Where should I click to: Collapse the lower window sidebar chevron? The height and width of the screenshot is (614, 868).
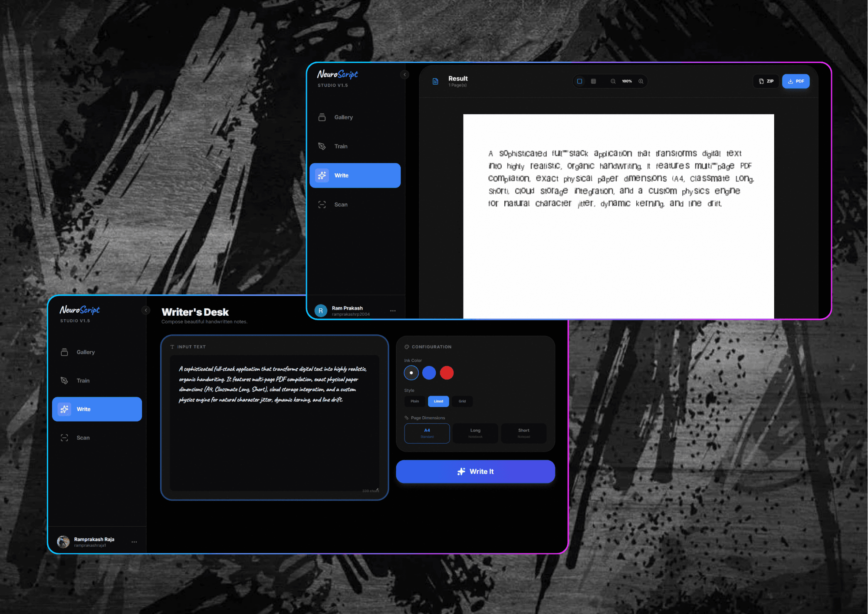tap(146, 310)
